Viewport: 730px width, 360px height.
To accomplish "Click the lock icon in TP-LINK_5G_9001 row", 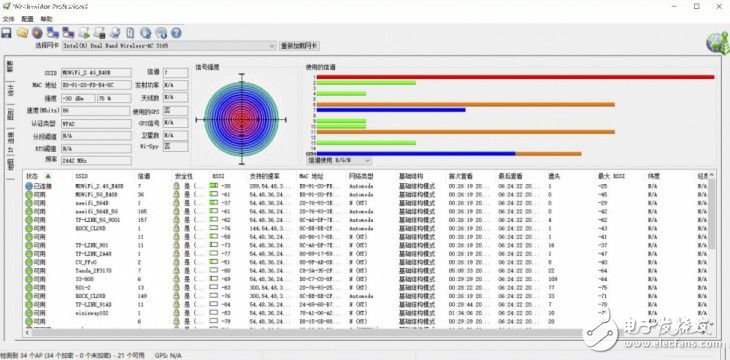I will 176,219.
